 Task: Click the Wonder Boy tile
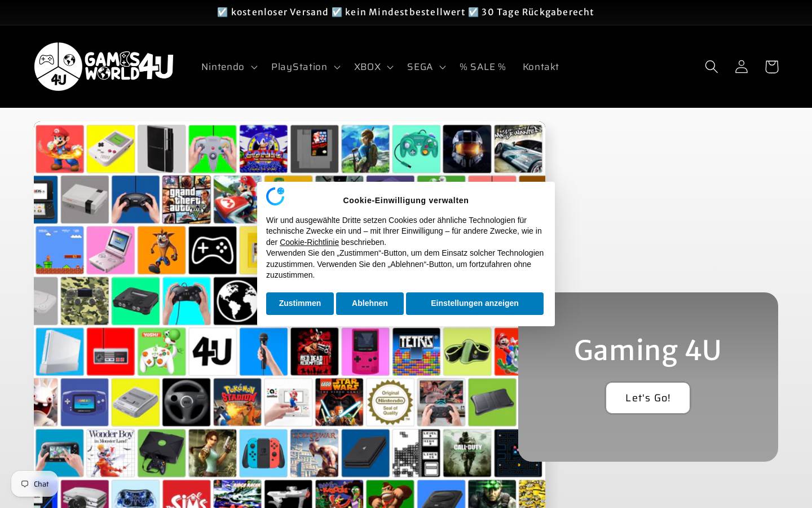click(111, 453)
